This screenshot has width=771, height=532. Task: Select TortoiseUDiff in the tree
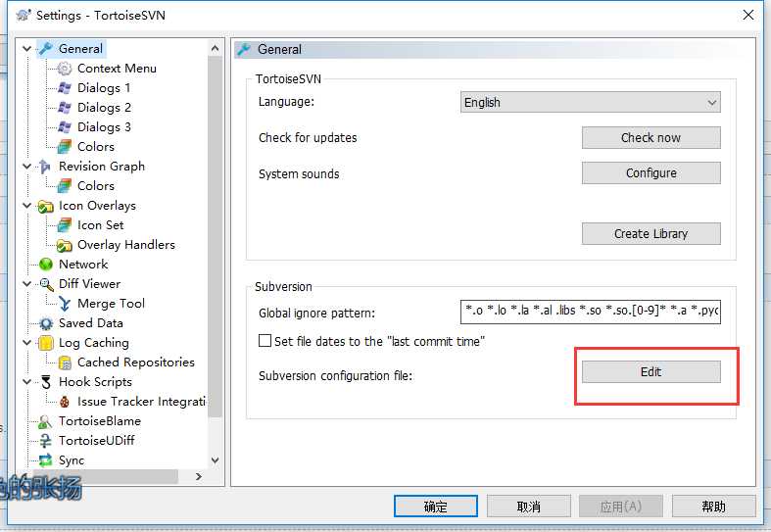97,441
